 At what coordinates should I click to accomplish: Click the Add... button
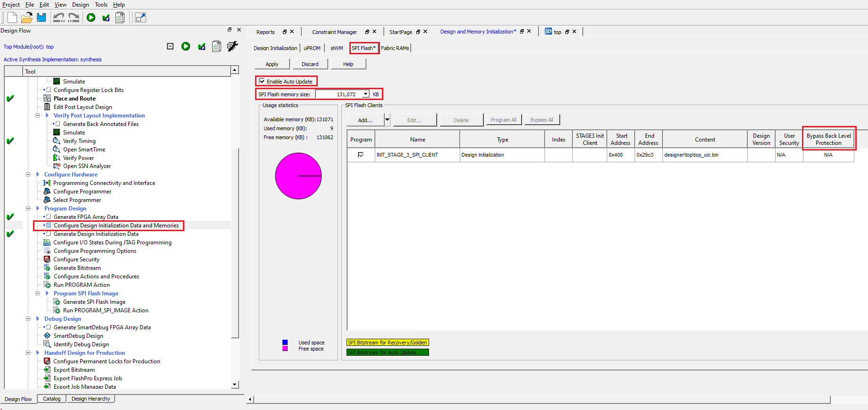pyautogui.click(x=365, y=120)
